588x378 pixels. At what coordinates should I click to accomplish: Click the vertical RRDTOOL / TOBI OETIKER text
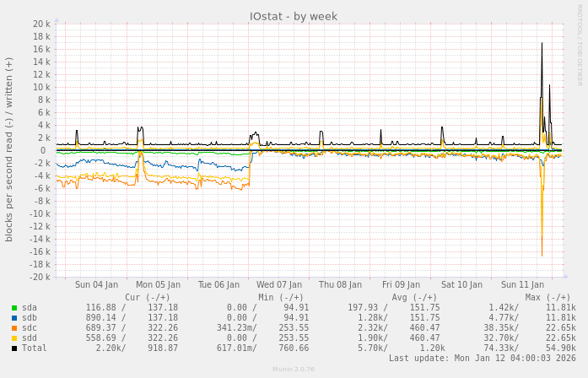coord(580,45)
